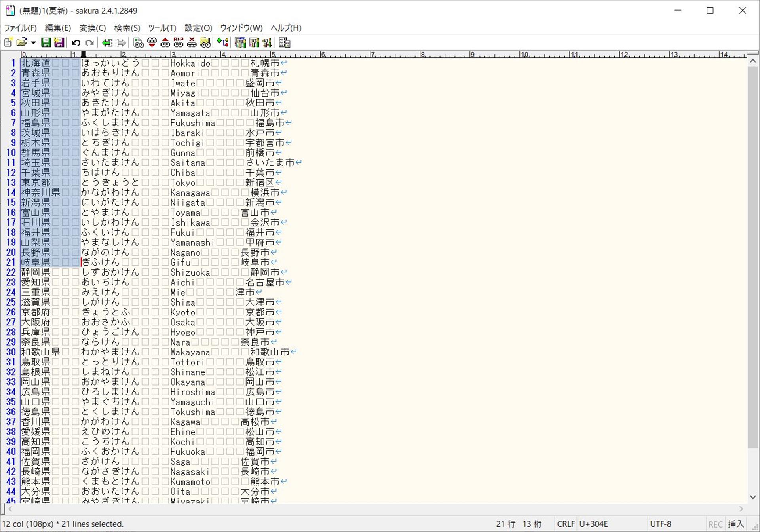Click the Save As purple disk icon

point(59,42)
